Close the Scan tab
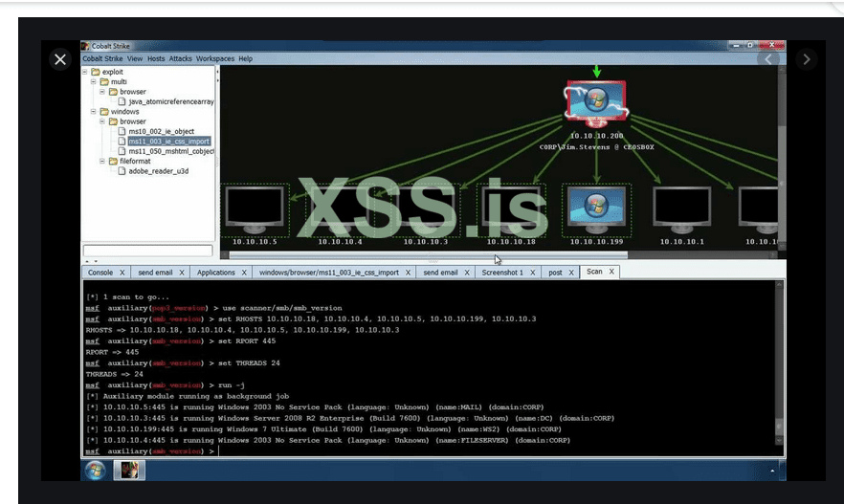The width and height of the screenshot is (844, 504). 611,272
